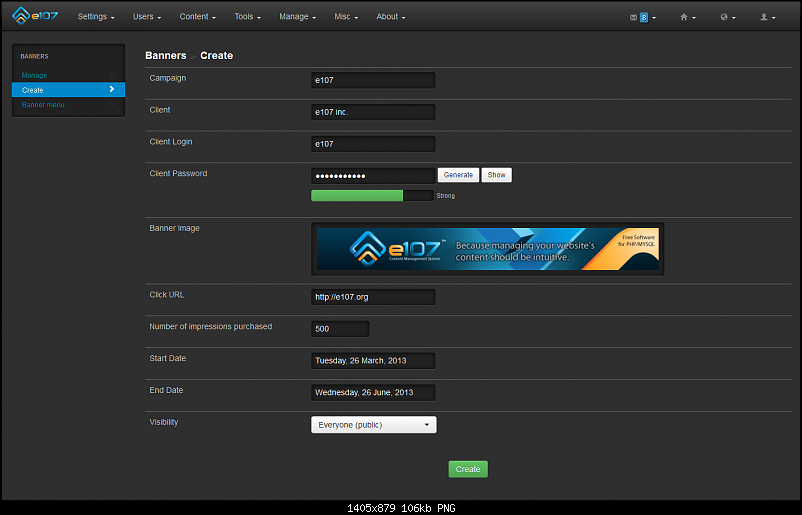Viewport: 802px width, 515px height.
Task: Open the Manage menu in navbar
Action: 297,17
